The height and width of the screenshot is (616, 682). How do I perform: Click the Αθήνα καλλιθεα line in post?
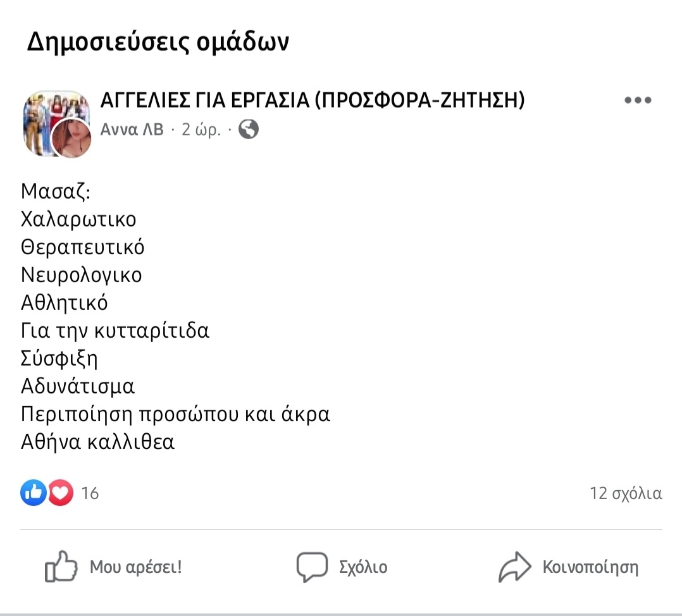click(97, 442)
